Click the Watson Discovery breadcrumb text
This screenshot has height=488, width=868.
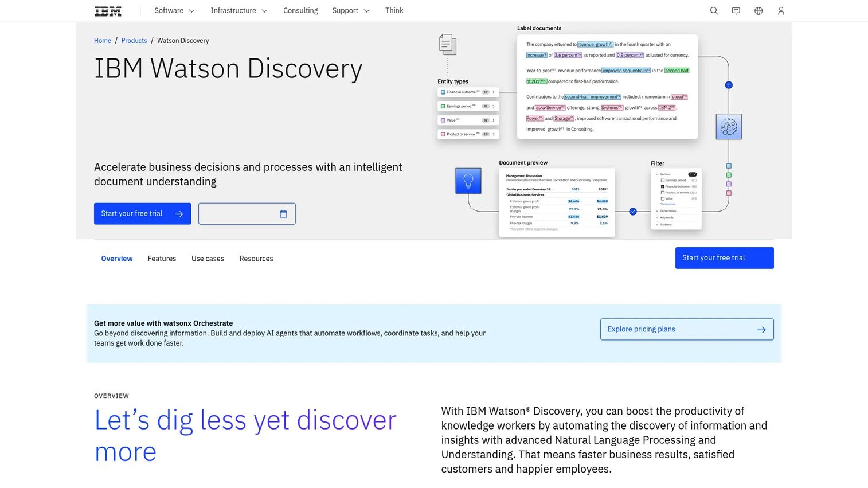[183, 41]
